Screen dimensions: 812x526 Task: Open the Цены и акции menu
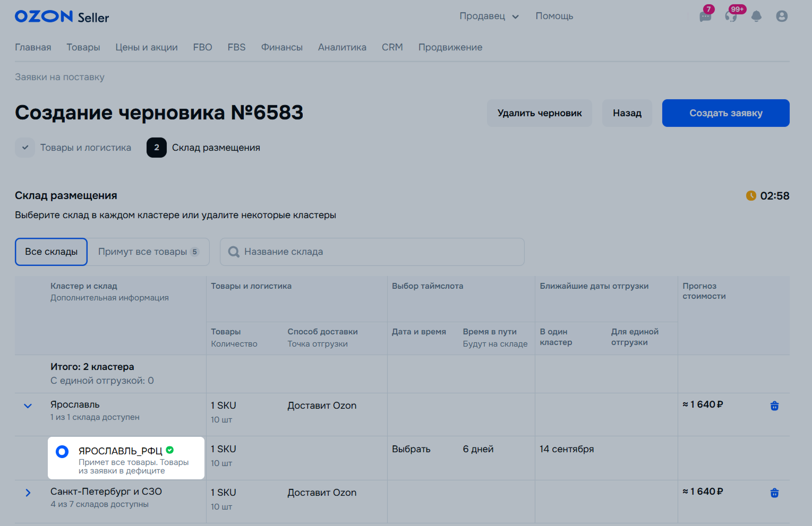(x=147, y=47)
